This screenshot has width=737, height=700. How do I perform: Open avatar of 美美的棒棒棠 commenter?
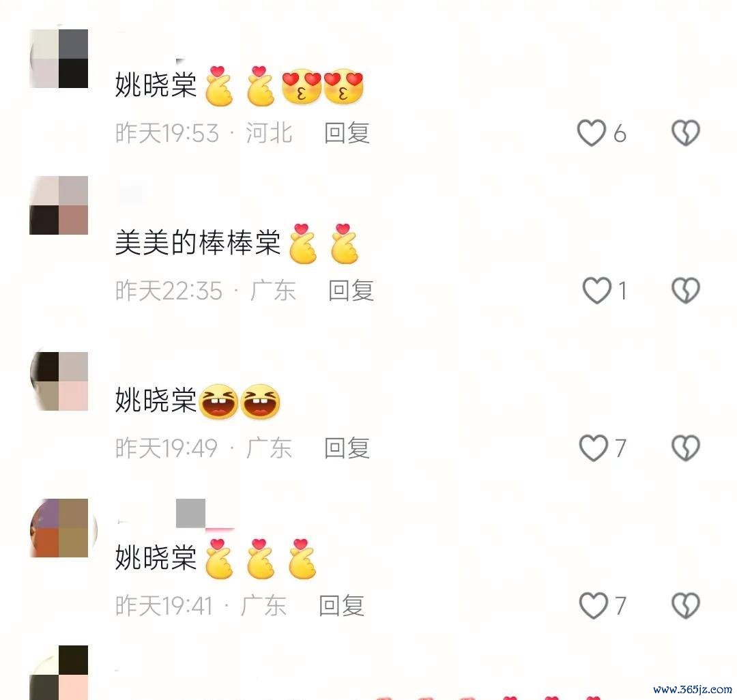(x=59, y=205)
